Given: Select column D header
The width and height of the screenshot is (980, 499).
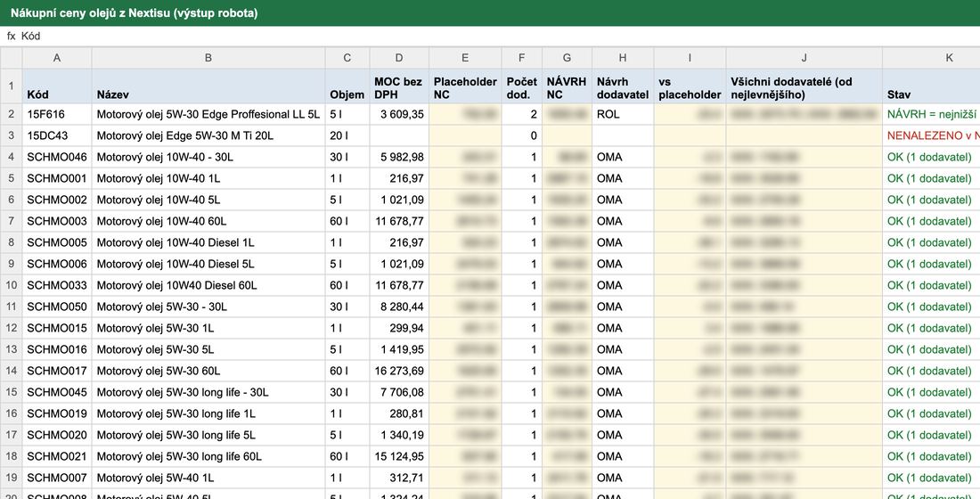Looking at the screenshot, I should point(399,58).
